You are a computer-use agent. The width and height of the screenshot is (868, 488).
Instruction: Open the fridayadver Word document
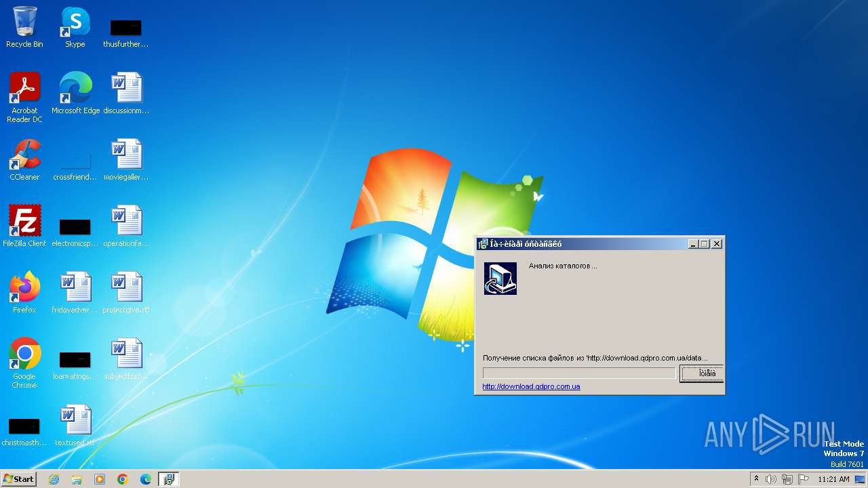click(x=75, y=293)
